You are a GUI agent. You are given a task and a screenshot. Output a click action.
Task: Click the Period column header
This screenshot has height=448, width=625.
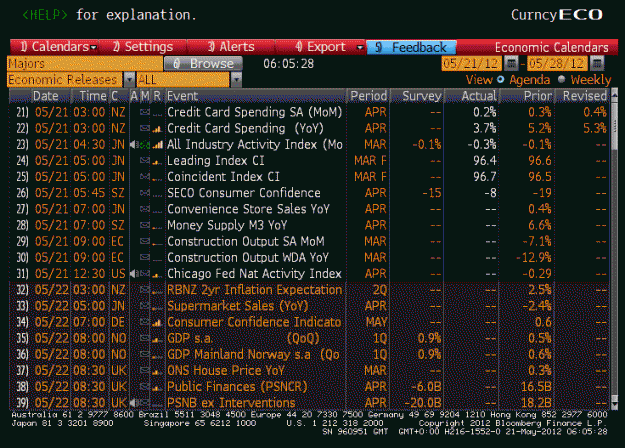point(368,96)
